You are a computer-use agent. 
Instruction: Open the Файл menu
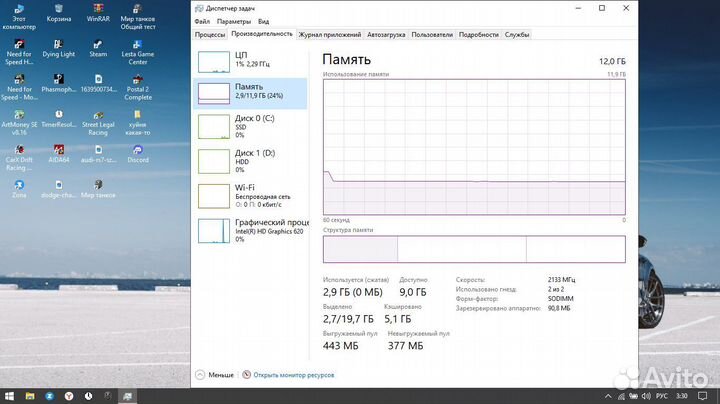202,22
